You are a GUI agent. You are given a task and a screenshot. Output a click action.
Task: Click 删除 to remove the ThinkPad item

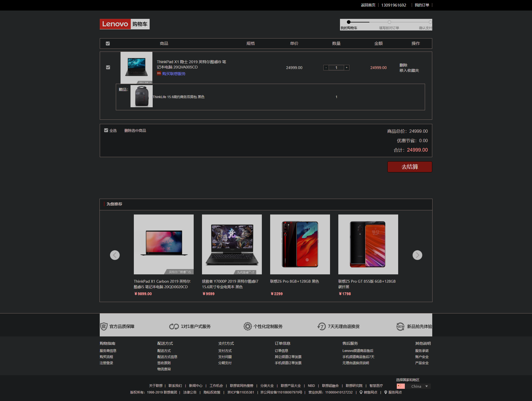403,65
